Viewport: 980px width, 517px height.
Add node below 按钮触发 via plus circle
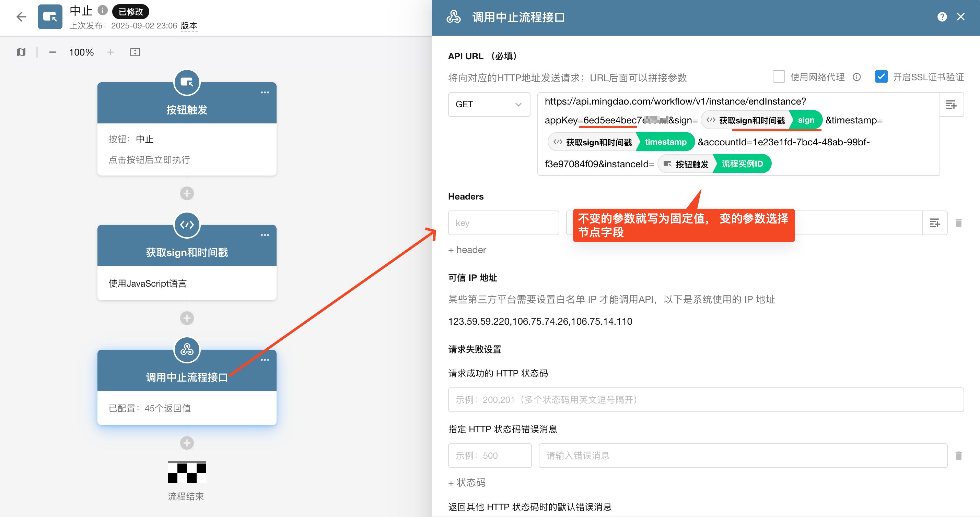[x=187, y=193]
